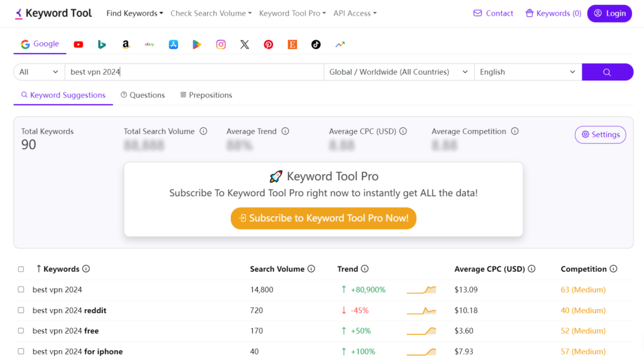Click the 'best vpn 2024 for iphone' keyword

tap(77, 352)
